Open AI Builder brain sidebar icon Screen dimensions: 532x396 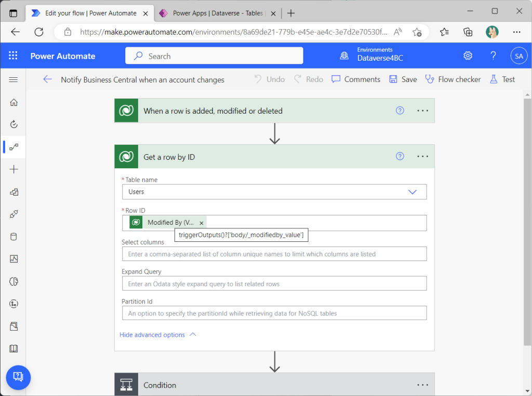[14, 281]
